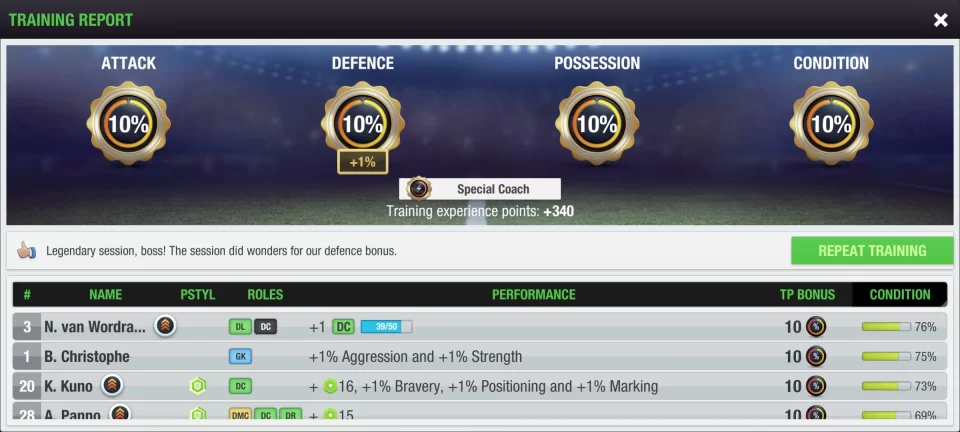Sort by the Condition column header

coord(899,294)
